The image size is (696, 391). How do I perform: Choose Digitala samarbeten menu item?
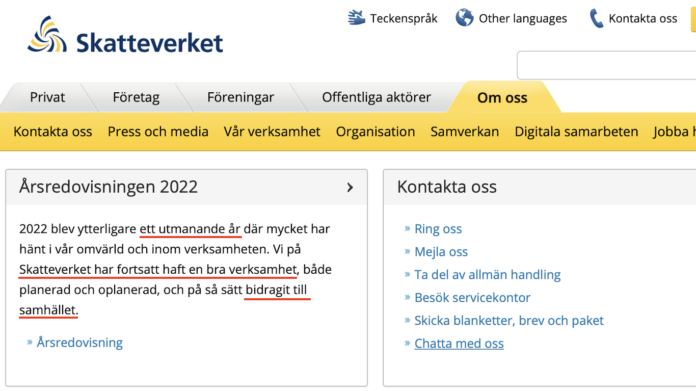point(576,132)
